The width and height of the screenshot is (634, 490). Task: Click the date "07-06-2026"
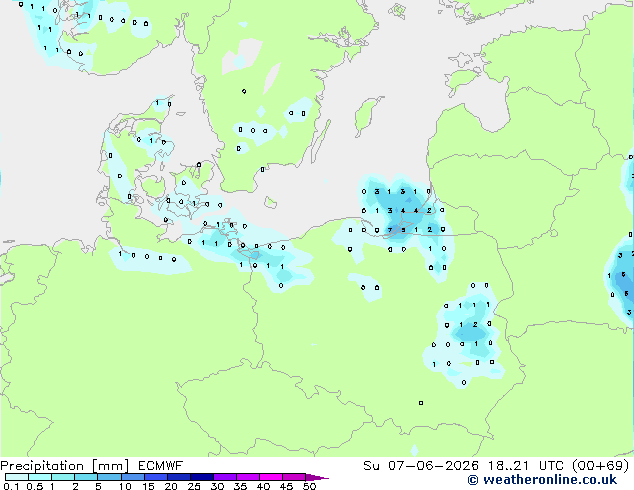433,466
